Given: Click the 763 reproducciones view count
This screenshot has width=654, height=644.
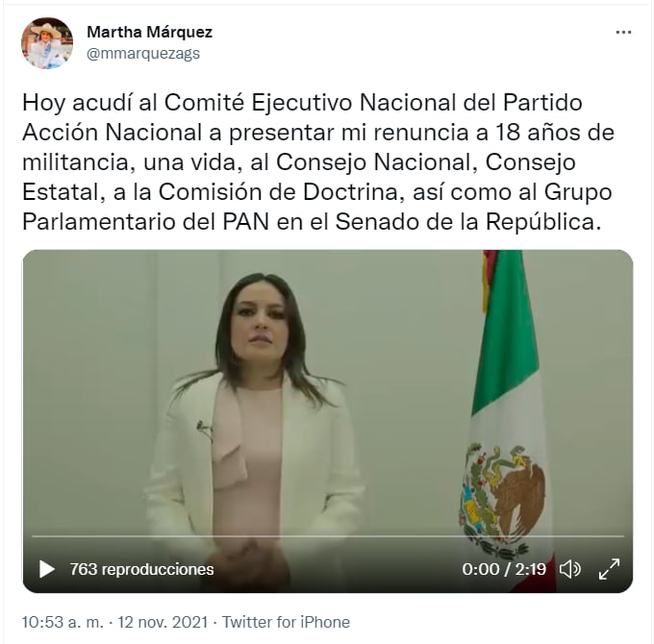Looking at the screenshot, I should tap(141, 569).
